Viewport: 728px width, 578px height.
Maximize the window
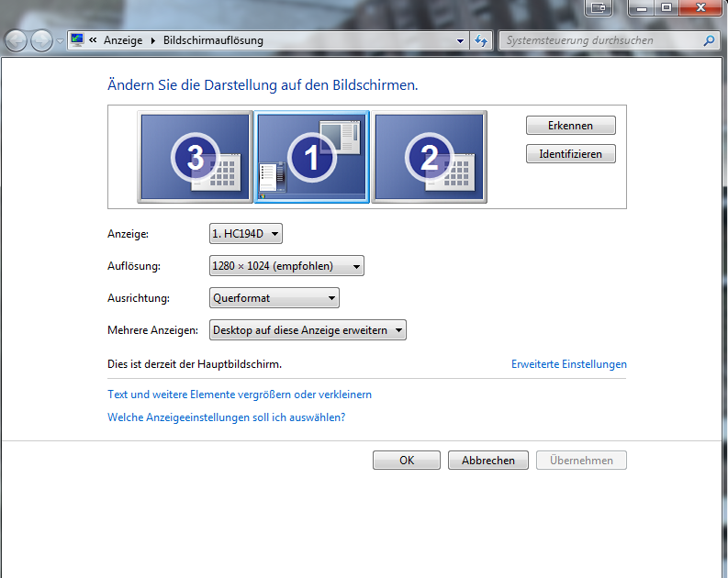(666, 7)
